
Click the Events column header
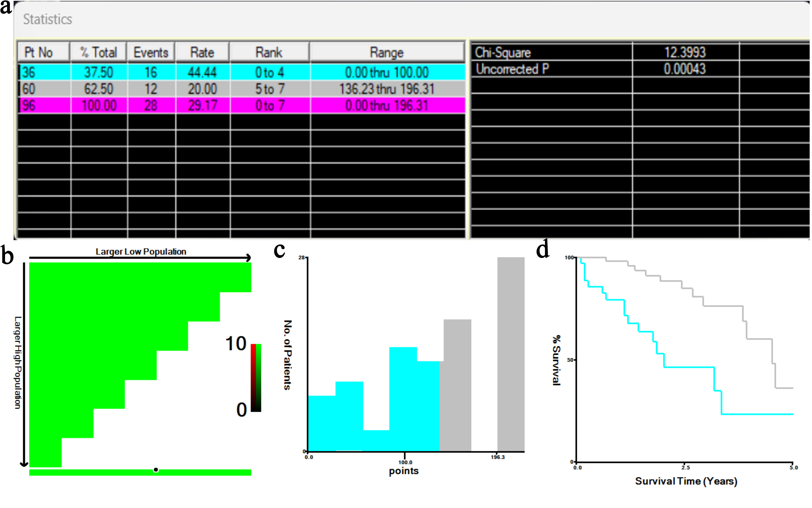click(151, 52)
